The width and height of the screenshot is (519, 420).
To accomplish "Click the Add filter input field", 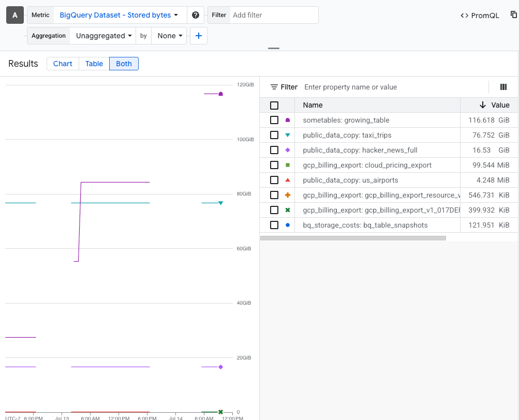I will click(x=274, y=15).
